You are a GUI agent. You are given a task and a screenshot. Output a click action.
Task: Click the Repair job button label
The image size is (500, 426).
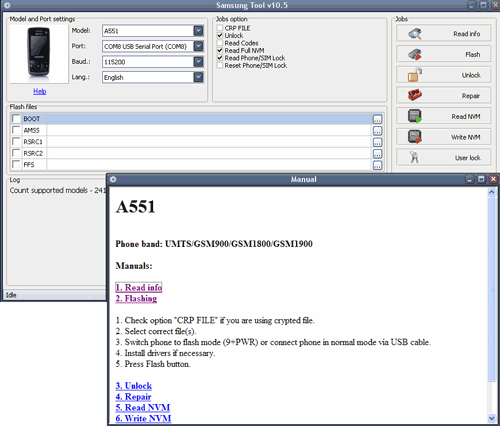tap(471, 96)
